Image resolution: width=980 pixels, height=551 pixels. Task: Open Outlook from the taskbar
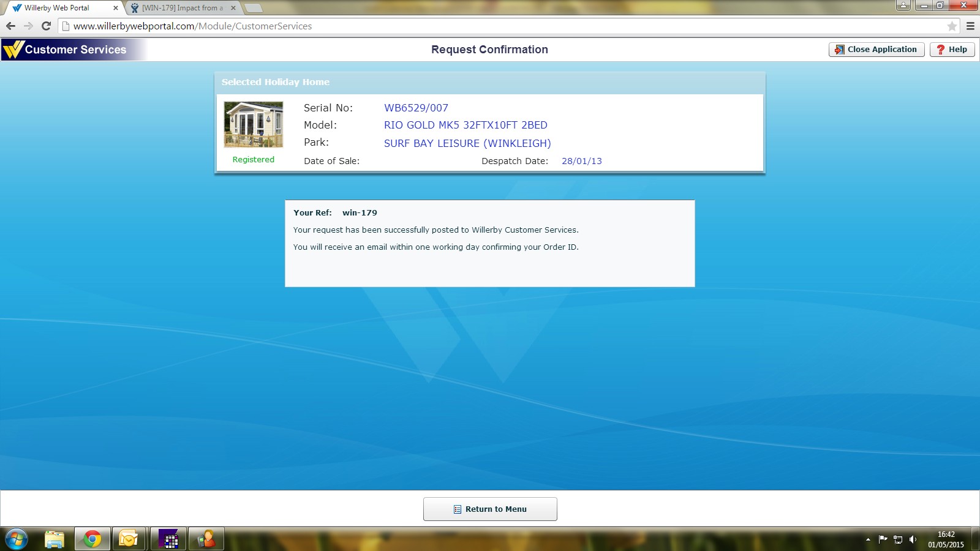pos(129,539)
